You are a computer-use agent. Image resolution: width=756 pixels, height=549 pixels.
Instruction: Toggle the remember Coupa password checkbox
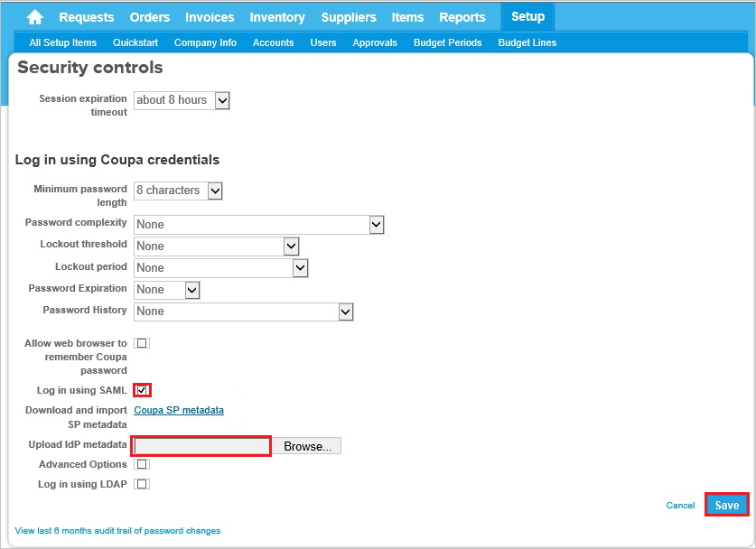(142, 342)
